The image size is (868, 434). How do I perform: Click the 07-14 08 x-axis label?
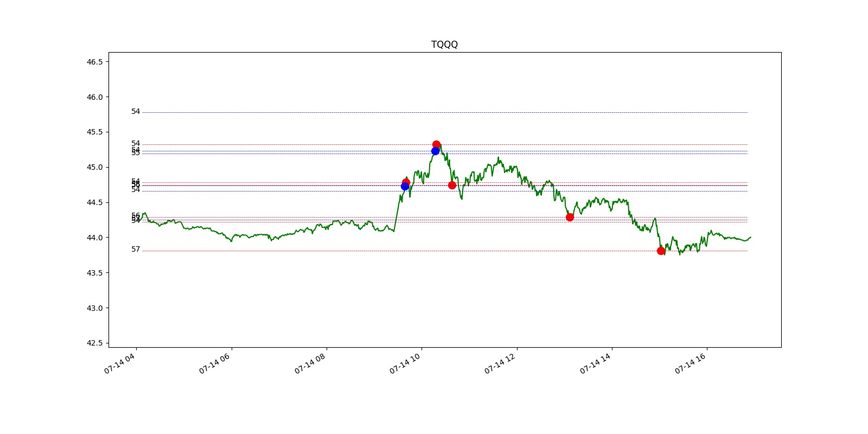tap(311, 362)
